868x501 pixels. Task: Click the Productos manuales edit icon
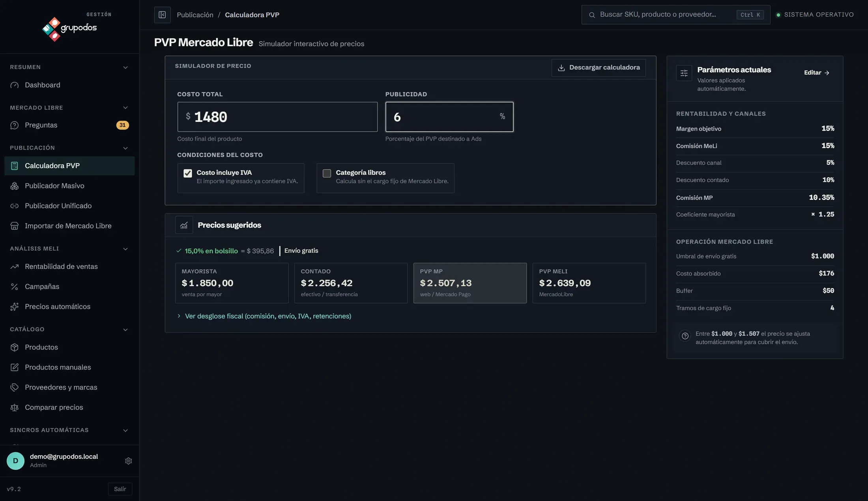tap(15, 367)
